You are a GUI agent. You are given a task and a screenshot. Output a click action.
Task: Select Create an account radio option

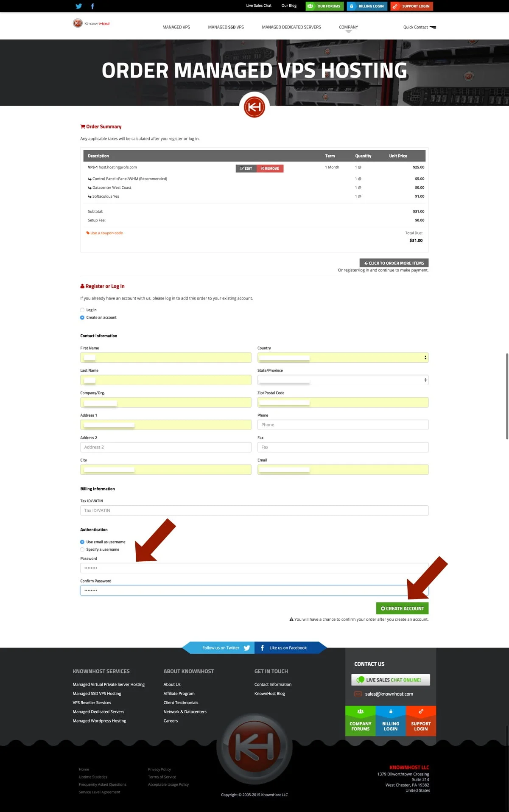tap(82, 318)
